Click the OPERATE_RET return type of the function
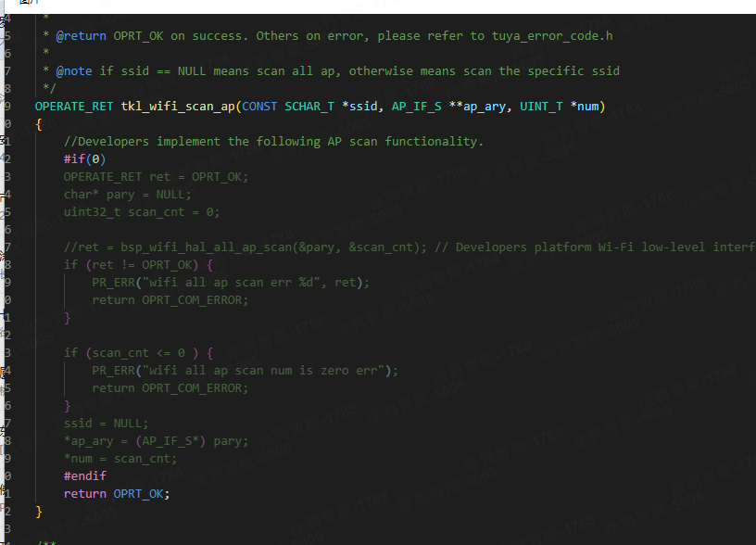The image size is (756, 545). [74, 107]
